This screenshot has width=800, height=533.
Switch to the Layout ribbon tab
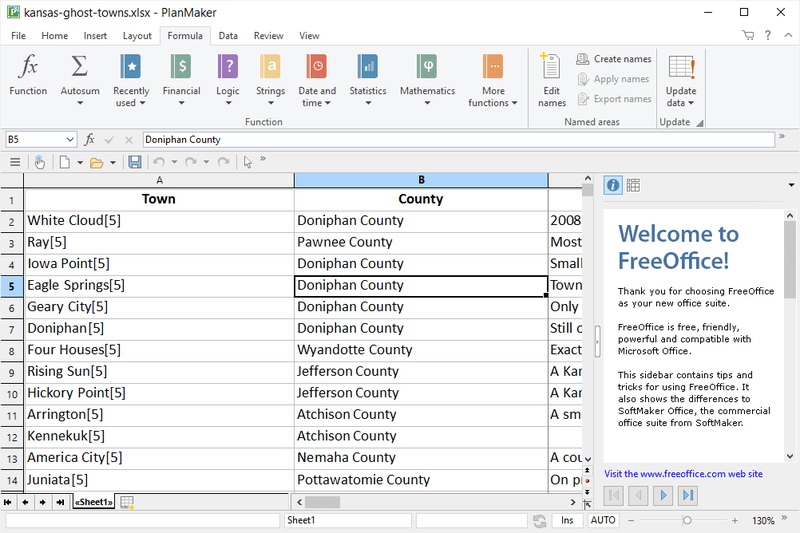click(x=137, y=36)
